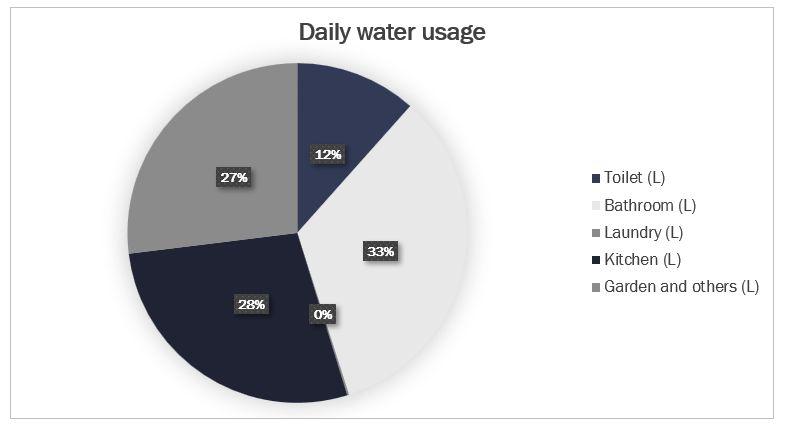The image size is (785, 430).
Task: Select the 'Laundry (L)' legend entry text
Action: point(645,233)
